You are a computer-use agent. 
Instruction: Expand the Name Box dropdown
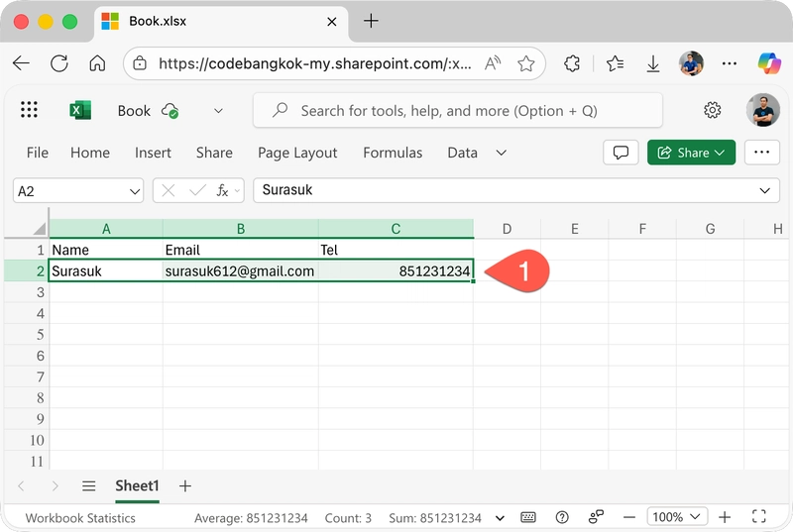[135, 190]
